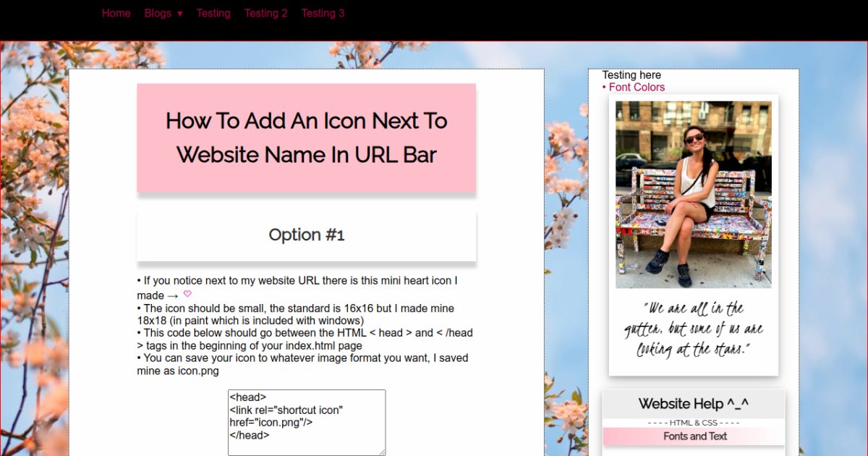Image resolution: width=868 pixels, height=456 pixels.
Task: Open the Font Colors link
Action: (637, 88)
